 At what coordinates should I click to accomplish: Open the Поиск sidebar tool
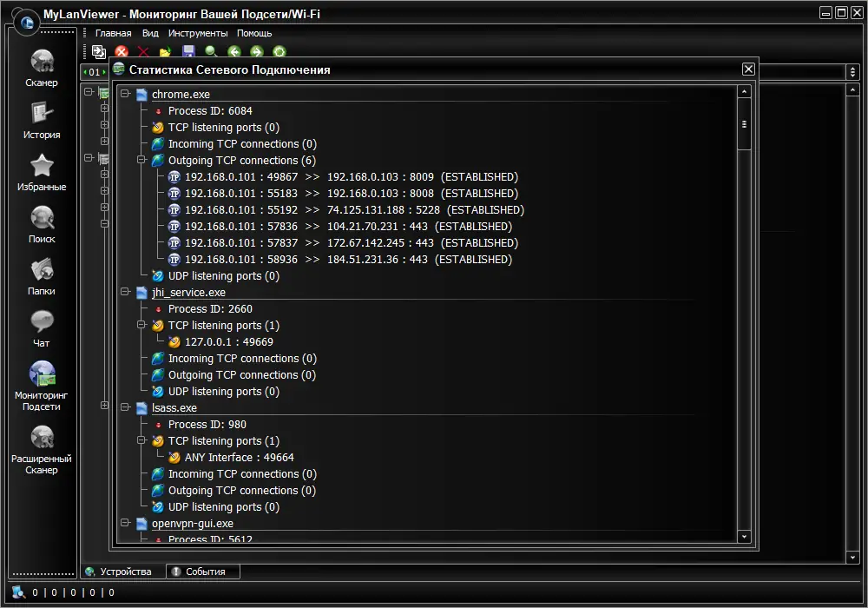pos(42,224)
